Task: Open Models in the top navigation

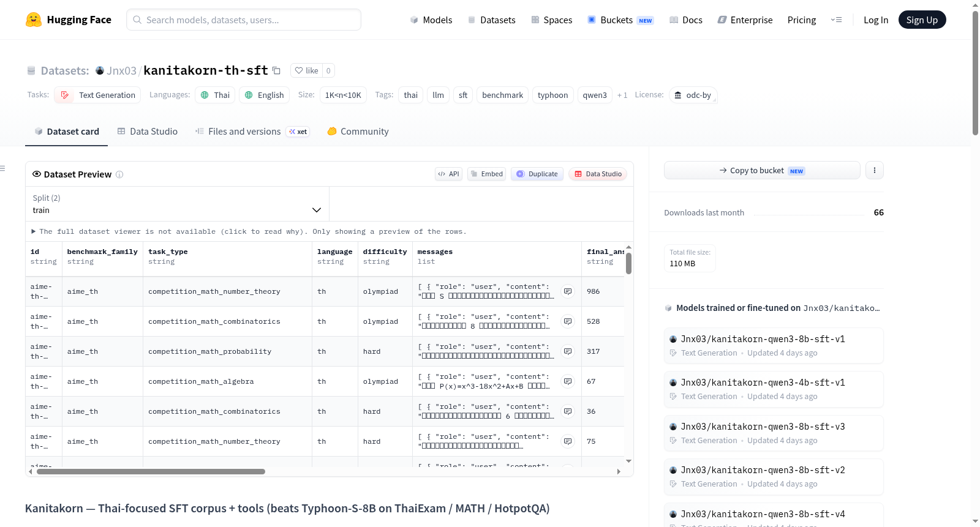Action: tap(431, 20)
